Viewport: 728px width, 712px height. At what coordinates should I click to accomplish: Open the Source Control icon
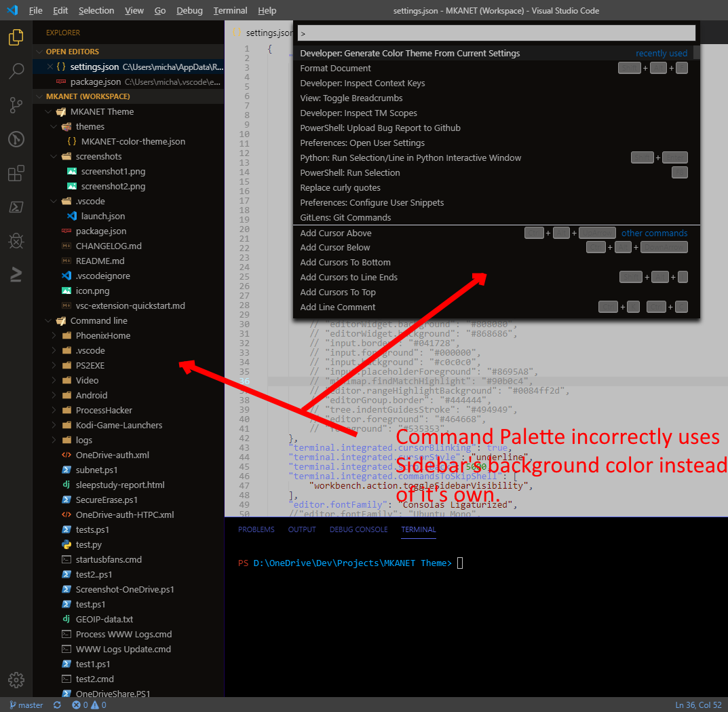[x=16, y=105]
